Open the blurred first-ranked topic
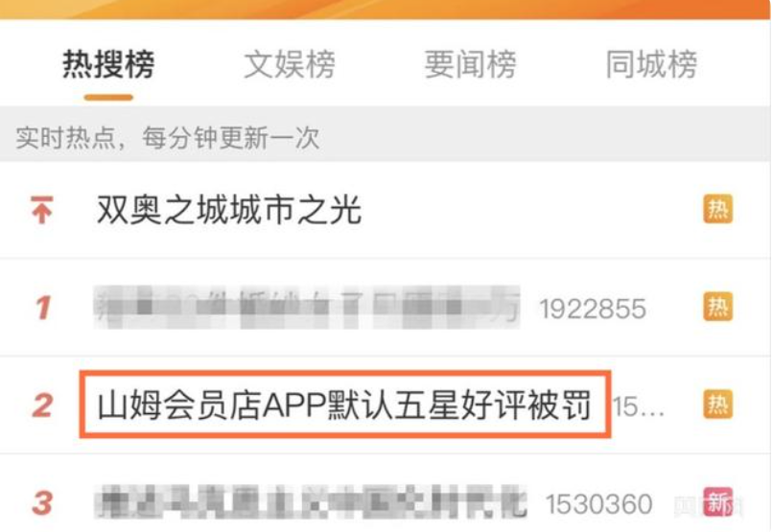 [x=307, y=308]
